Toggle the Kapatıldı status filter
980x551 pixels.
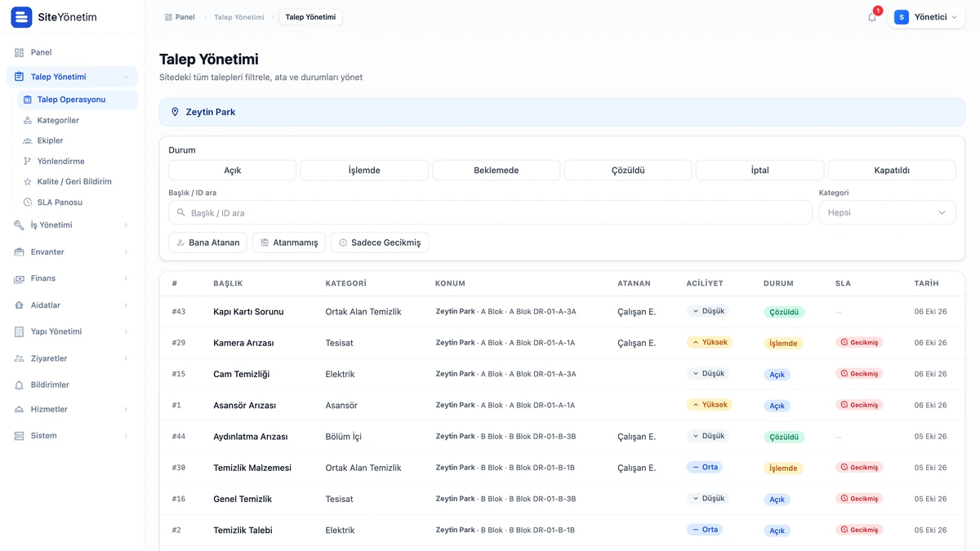pyautogui.click(x=892, y=171)
